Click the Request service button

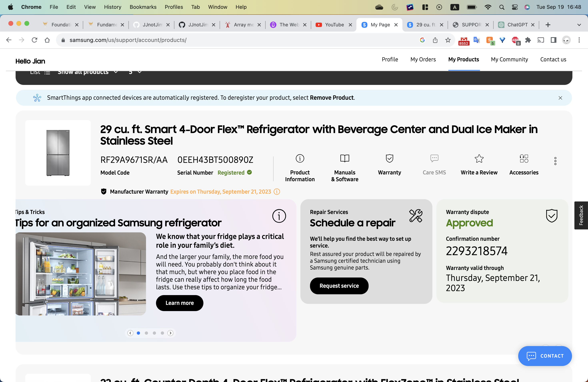pyautogui.click(x=339, y=286)
